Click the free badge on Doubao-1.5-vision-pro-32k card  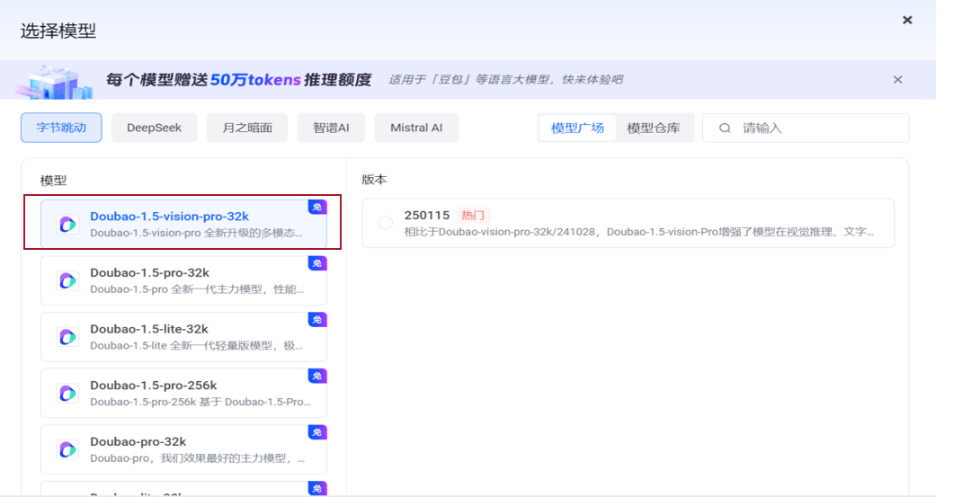(x=317, y=207)
